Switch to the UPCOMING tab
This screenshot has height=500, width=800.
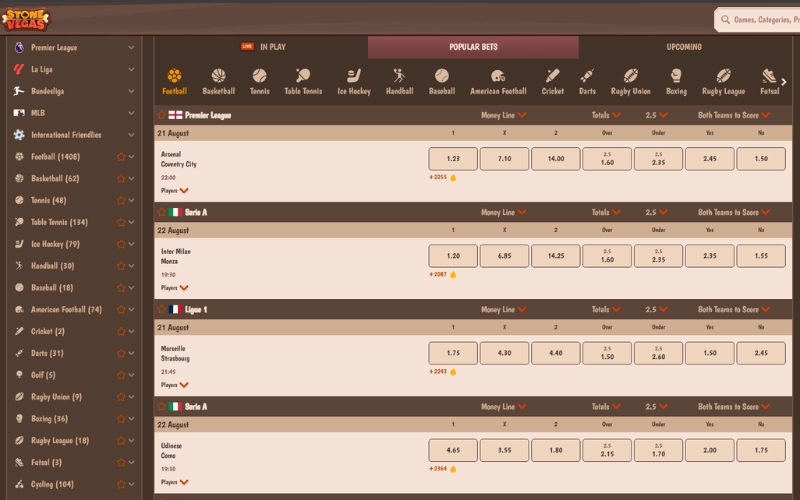coord(684,47)
